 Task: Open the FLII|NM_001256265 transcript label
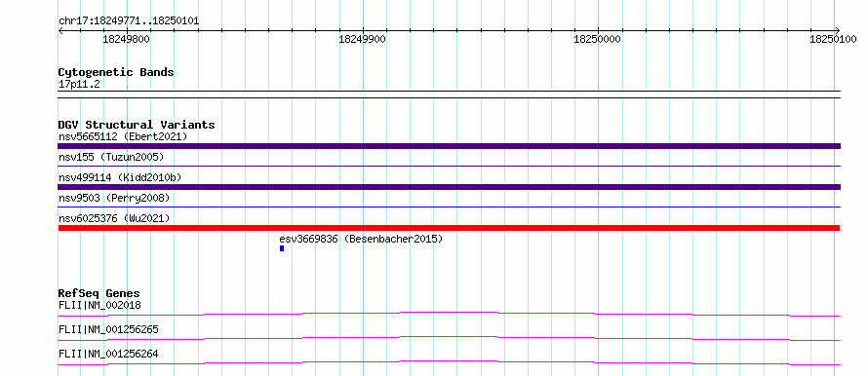(108, 329)
